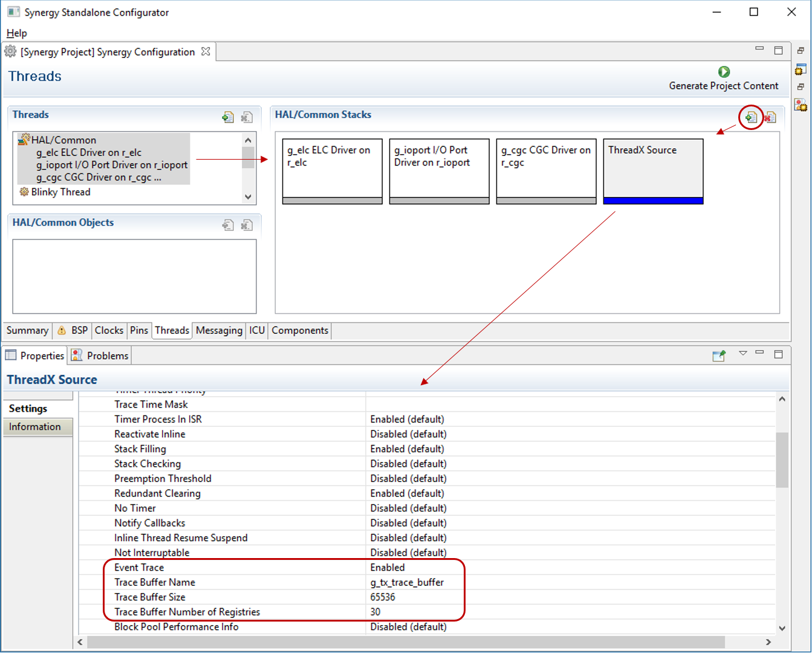
Task: Switch to the Components tab
Action: pos(300,331)
